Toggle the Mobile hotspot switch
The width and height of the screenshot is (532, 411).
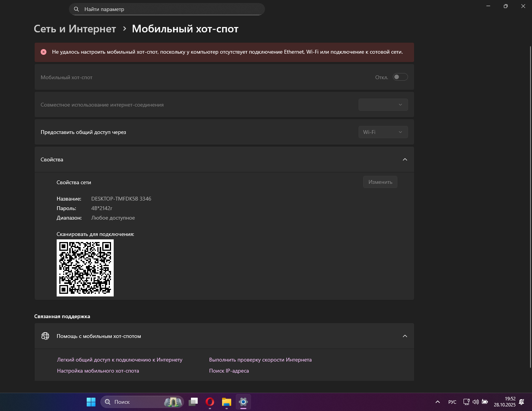pos(400,77)
